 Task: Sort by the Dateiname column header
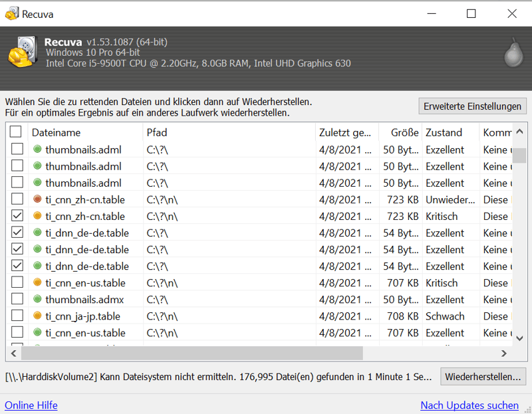click(84, 132)
